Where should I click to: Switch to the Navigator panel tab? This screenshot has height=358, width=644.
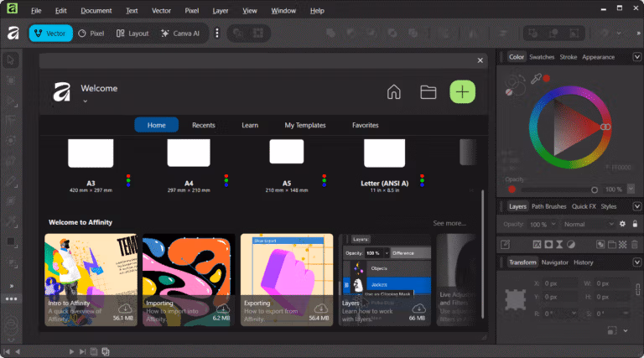554,262
